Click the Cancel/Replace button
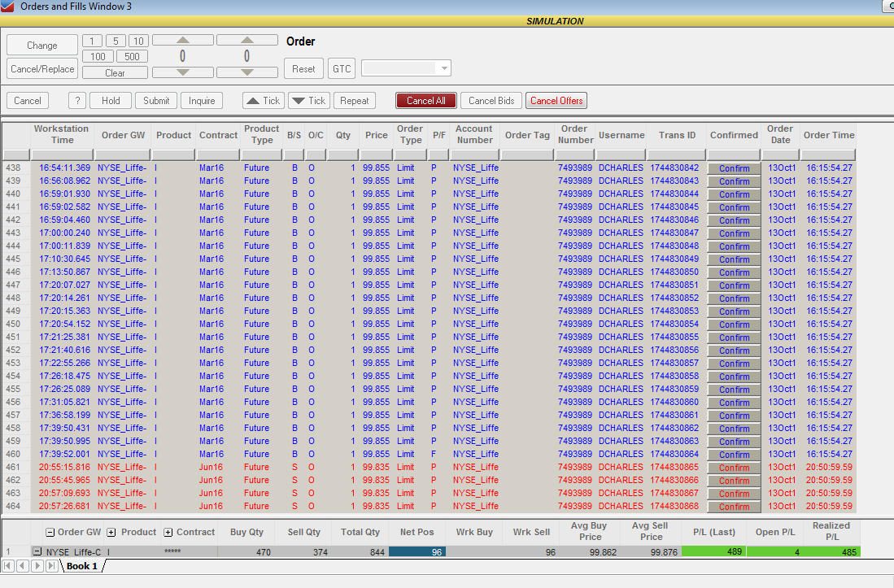Image resolution: width=894 pixels, height=588 pixels. tap(42, 69)
